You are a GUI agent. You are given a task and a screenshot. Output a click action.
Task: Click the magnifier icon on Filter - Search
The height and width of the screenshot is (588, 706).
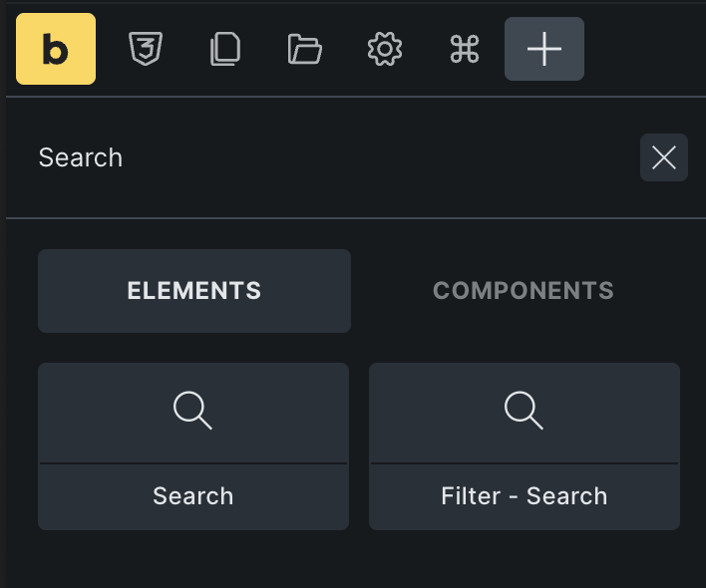(525, 410)
